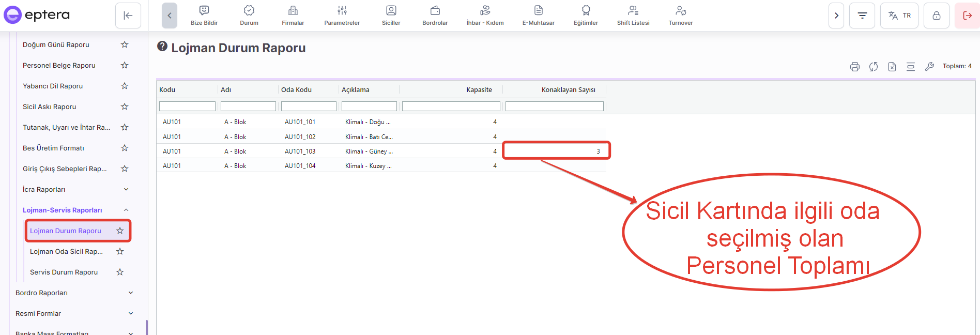Image resolution: width=980 pixels, height=335 pixels.
Task: Favorite Doğum Günü Raporu with its star
Action: 125,44
